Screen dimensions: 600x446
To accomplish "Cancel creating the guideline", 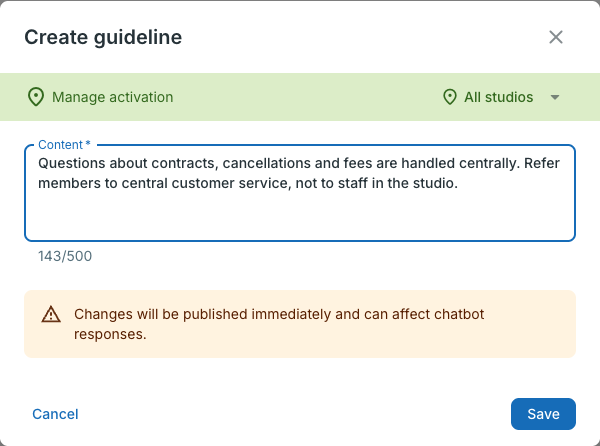I will (55, 414).
